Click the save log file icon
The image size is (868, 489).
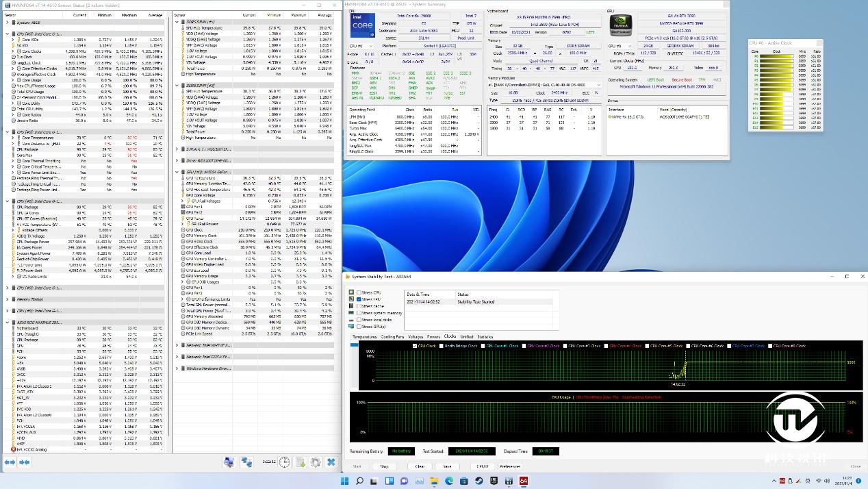point(300,462)
